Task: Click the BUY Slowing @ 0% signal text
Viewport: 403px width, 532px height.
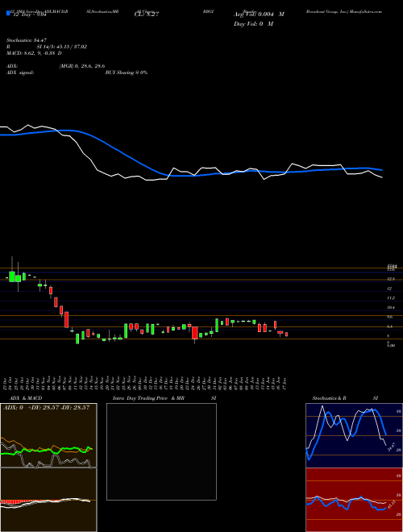Action: 127,73
